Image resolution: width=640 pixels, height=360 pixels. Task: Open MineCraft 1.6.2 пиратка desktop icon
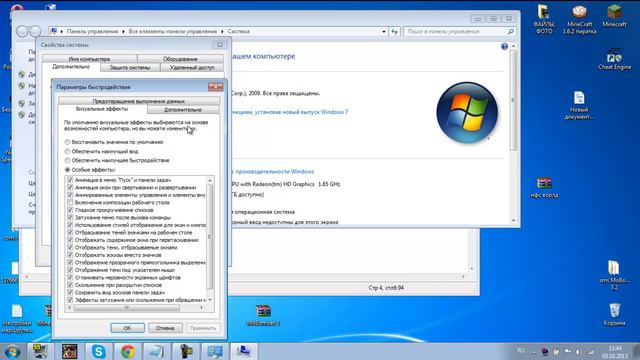point(579,19)
